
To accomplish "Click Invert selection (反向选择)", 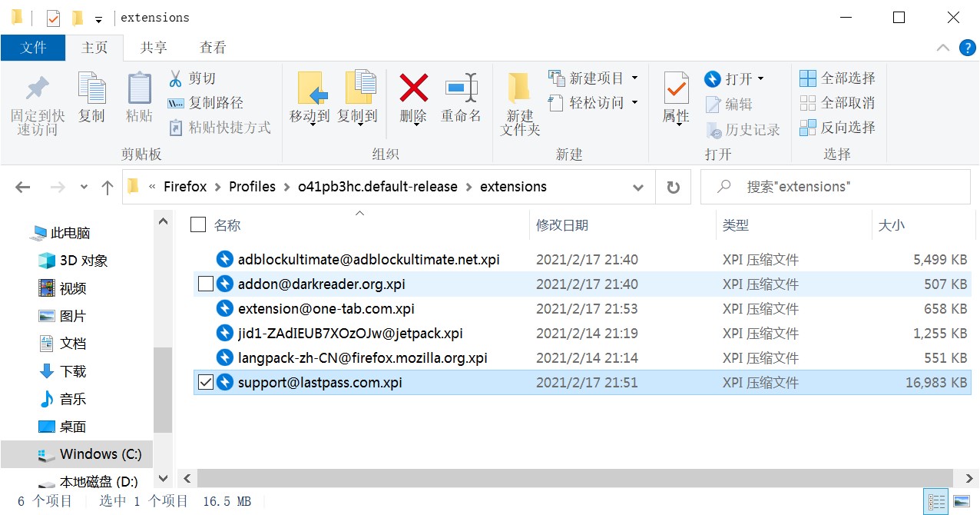I will (837, 128).
